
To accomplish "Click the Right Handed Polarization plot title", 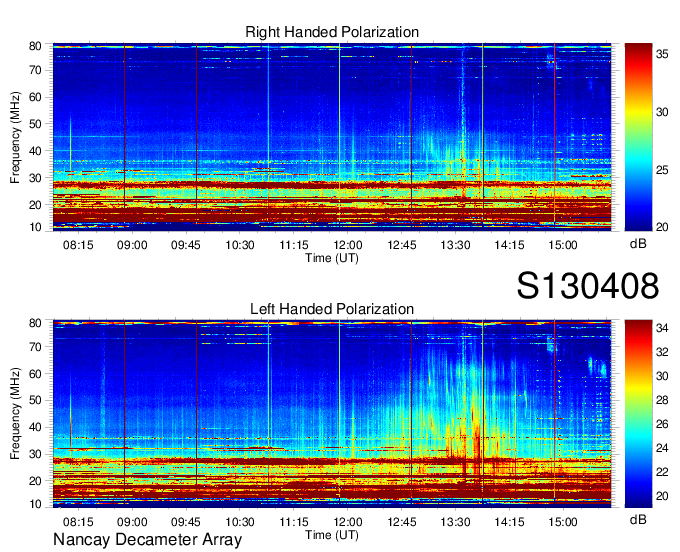I will click(332, 32).
